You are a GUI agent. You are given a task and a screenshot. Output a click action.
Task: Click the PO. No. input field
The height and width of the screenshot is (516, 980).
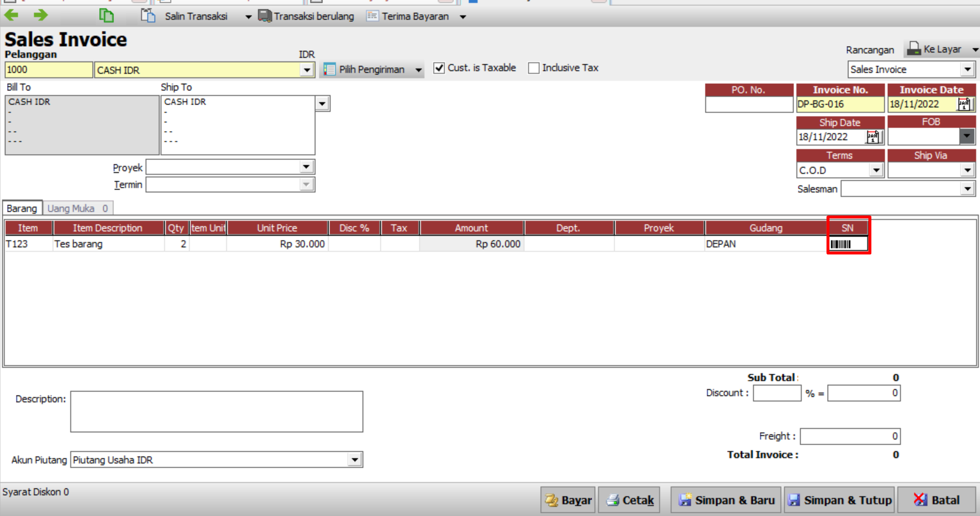749,104
